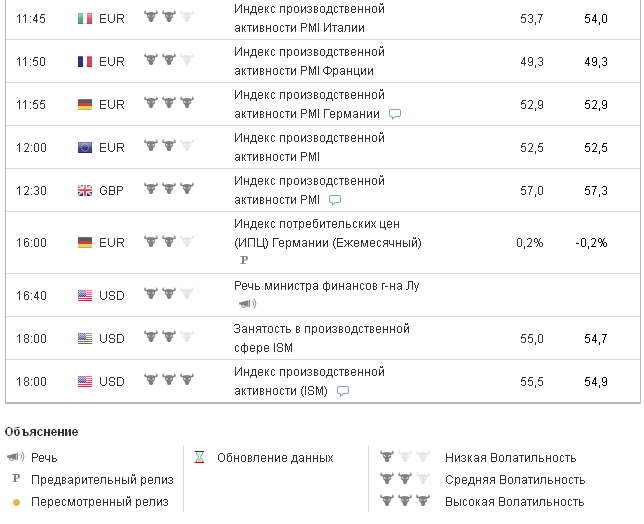Click the high volatility legend bulls
644x524 pixels.
point(404,502)
